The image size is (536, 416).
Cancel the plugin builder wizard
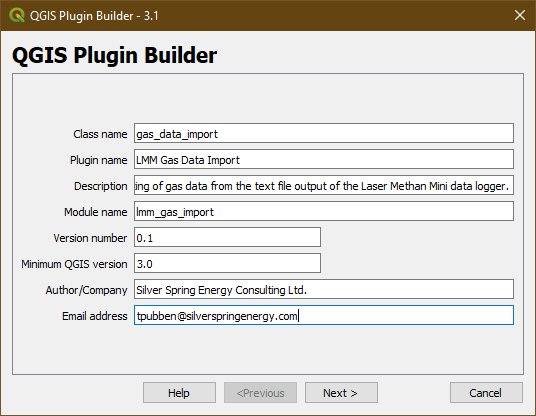tap(486, 393)
